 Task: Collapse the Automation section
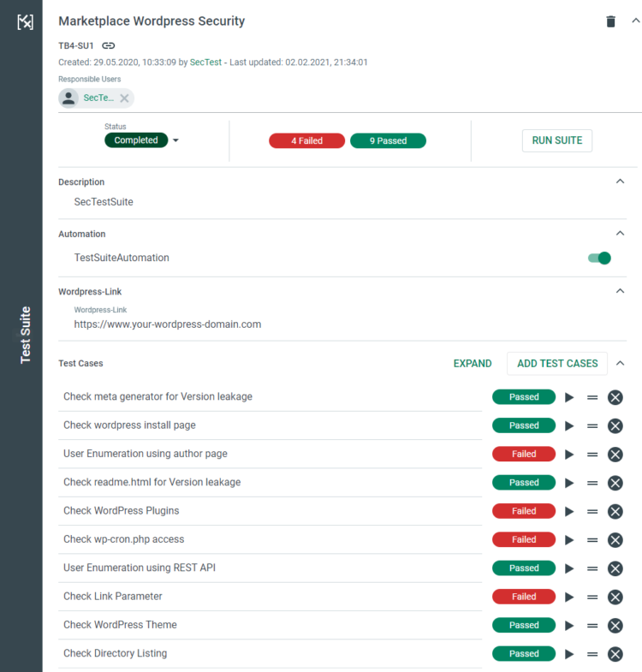click(x=620, y=233)
